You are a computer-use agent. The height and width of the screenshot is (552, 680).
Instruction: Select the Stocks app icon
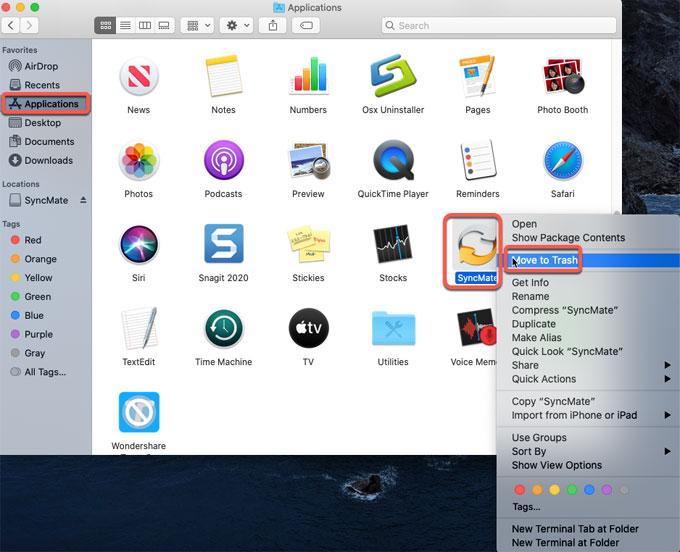(x=393, y=244)
